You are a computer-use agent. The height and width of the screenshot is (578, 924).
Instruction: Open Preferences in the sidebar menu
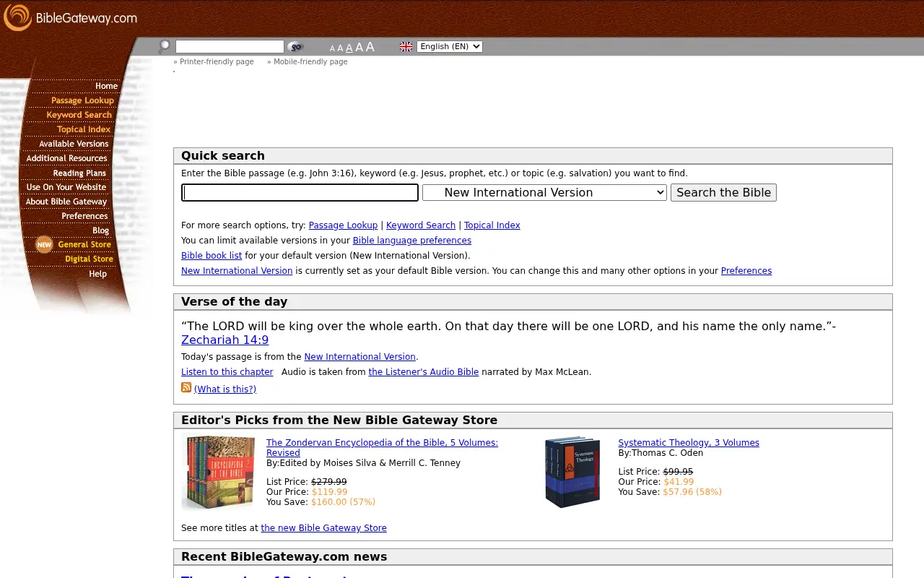coord(84,216)
